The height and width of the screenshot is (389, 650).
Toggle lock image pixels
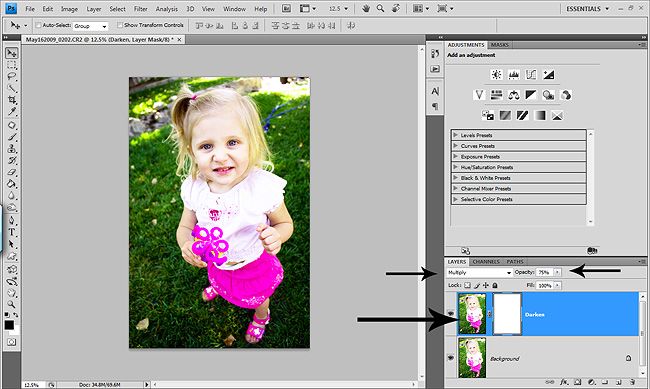pos(477,285)
